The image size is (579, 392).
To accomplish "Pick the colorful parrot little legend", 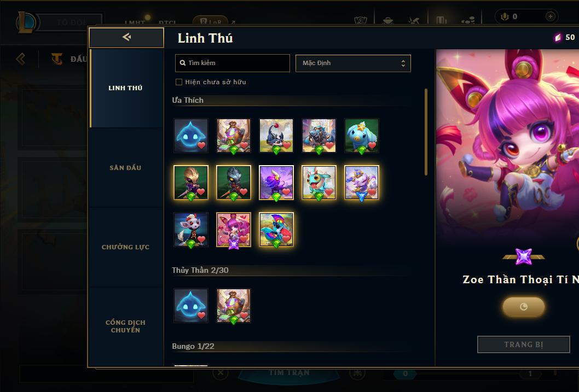I will 276,230.
